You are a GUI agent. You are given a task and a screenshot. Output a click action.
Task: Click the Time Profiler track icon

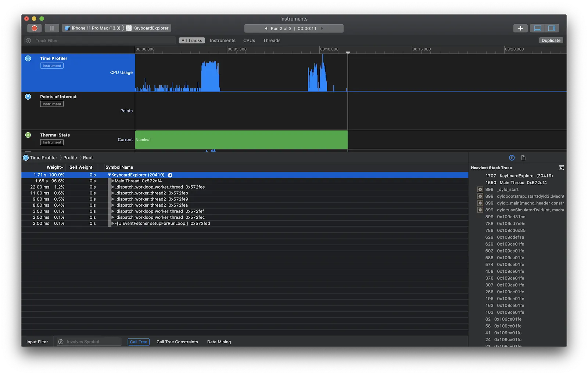[28, 58]
